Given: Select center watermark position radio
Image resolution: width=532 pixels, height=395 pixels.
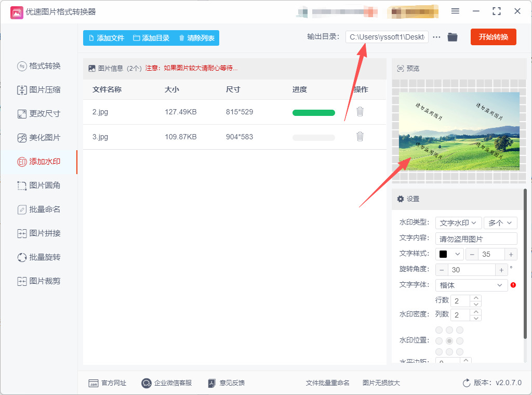Looking at the screenshot, I should pos(449,341).
